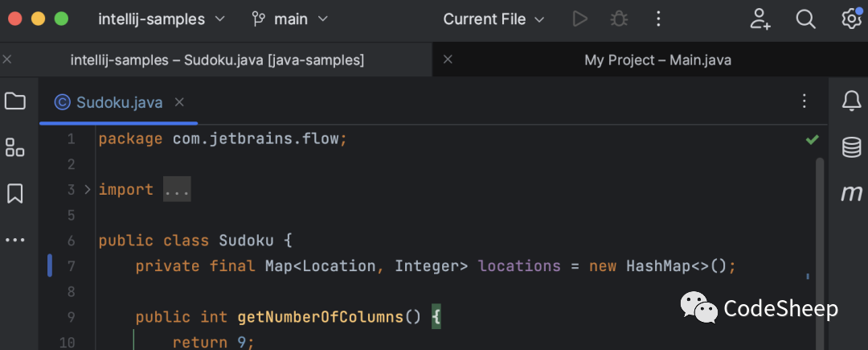The height and width of the screenshot is (350, 868).
Task: Open editor tab options three dots menu
Action: point(805,101)
